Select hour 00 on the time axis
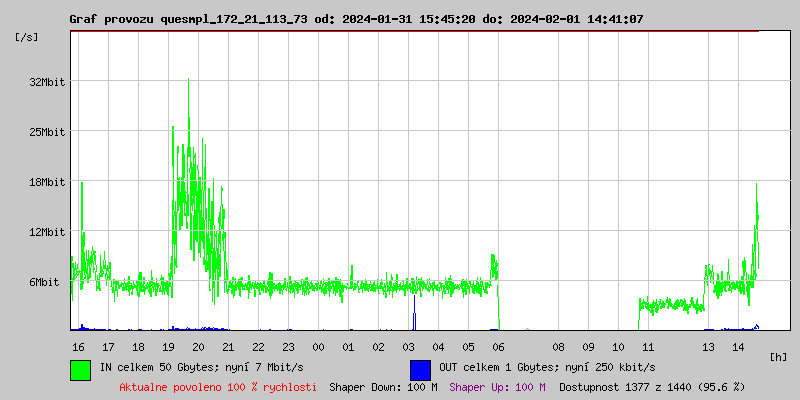This screenshot has height=400, width=800. tap(318, 346)
